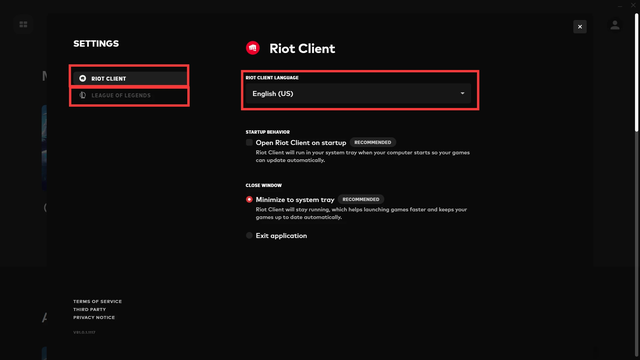Click the Settings heading text
This screenshot has width=640, height=360.
[96, 44]
